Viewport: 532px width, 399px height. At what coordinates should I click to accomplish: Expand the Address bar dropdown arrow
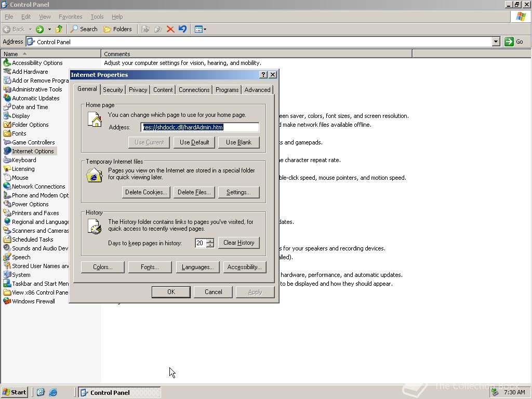point(496,42)
